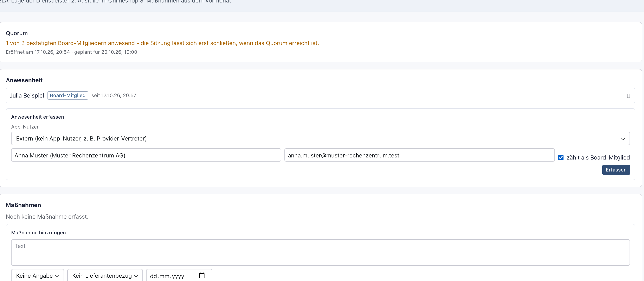Image resolution: width=644 pixels, height=281 pixels.
Task: Open the App-Nutzer dropdown
Action: (320, 138)
